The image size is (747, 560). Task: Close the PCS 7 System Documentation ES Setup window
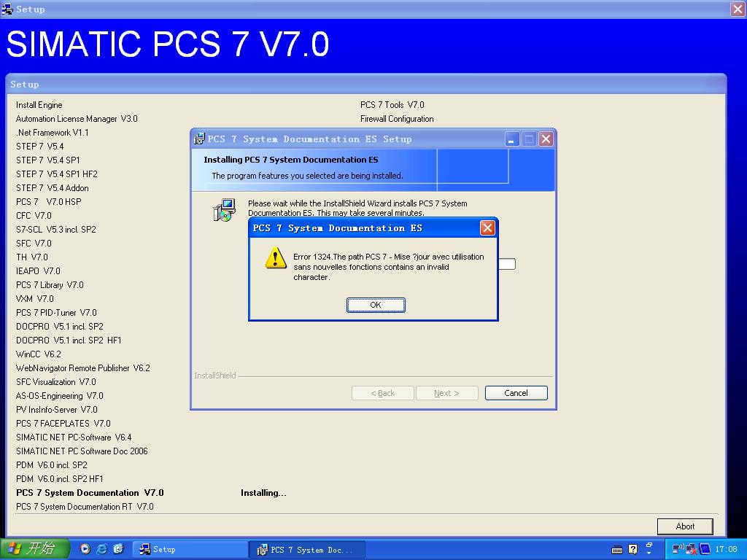546,139
